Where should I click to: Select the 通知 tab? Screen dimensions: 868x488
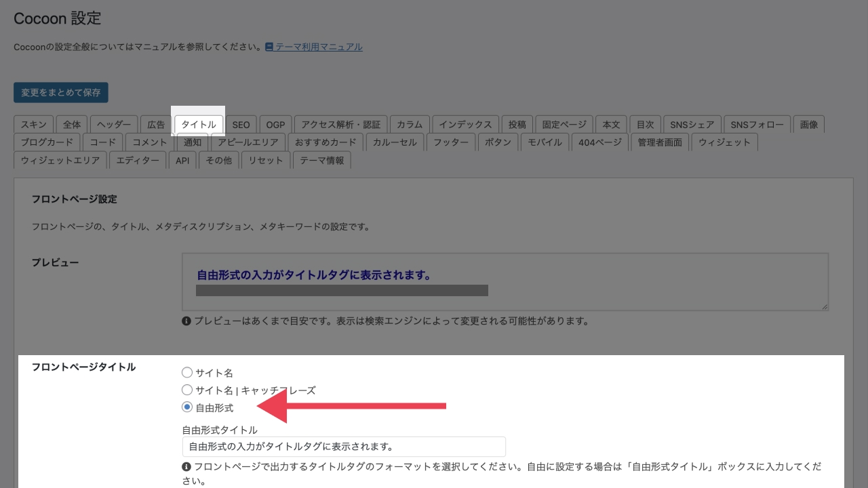(x=193, y=142)
